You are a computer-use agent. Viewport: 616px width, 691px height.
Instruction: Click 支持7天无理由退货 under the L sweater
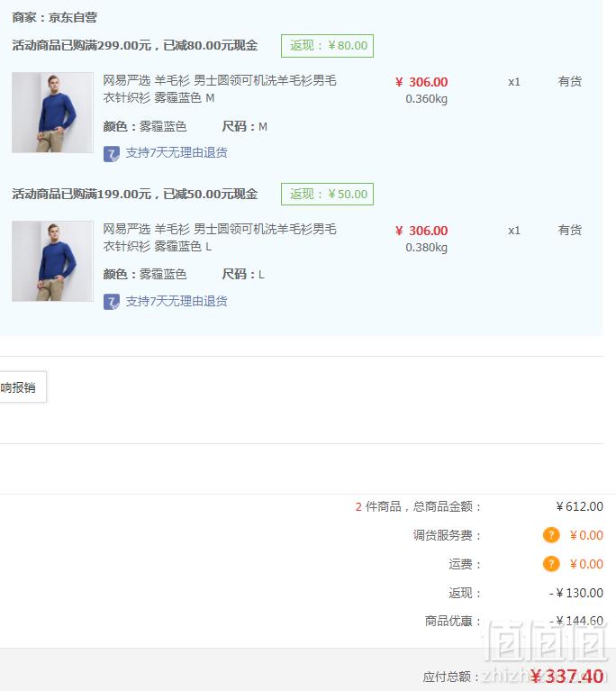click(x=177, y=302)
